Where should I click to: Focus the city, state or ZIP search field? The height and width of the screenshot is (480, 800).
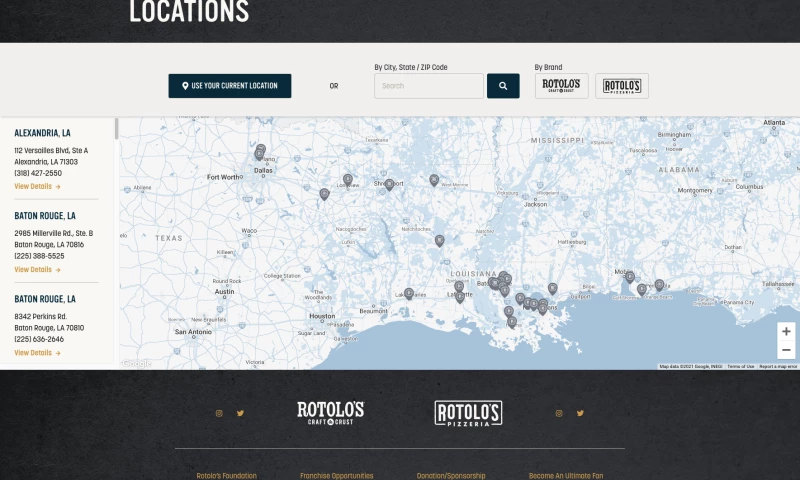point(429,86)
